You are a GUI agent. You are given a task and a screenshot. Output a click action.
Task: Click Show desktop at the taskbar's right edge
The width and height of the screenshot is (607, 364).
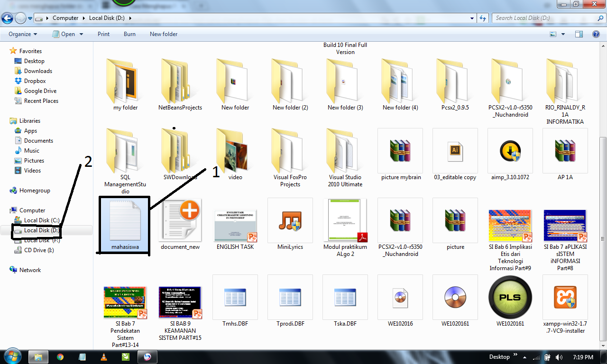point(604,357)
